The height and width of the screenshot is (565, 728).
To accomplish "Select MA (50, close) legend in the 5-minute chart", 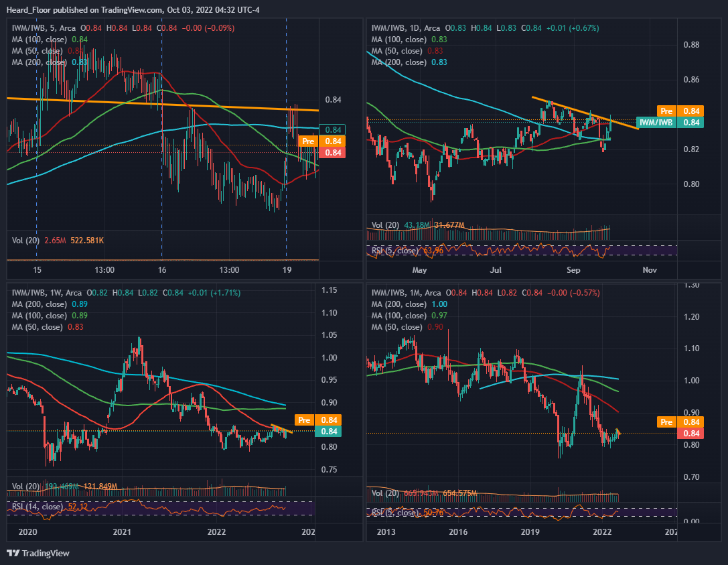I will click(x=48, y=51).
